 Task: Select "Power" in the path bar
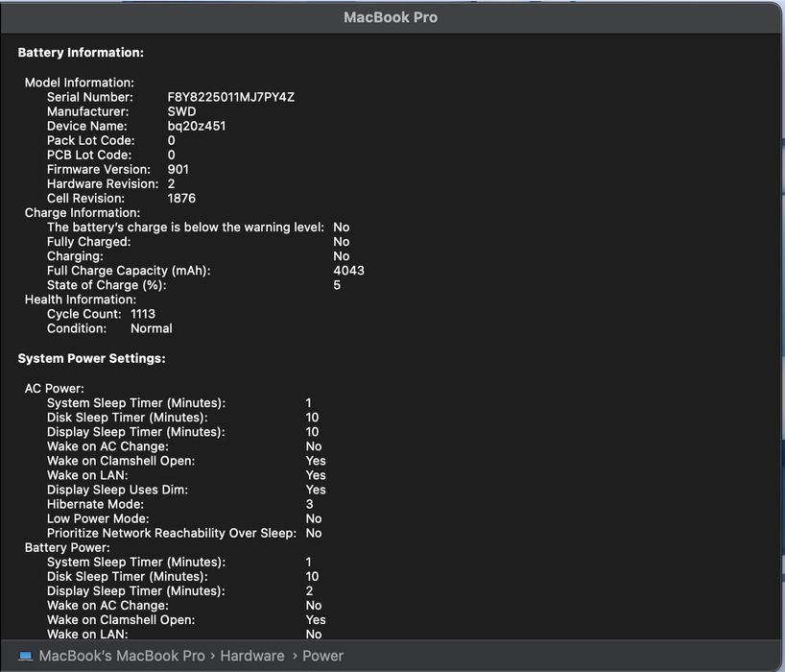click(322, 656)
